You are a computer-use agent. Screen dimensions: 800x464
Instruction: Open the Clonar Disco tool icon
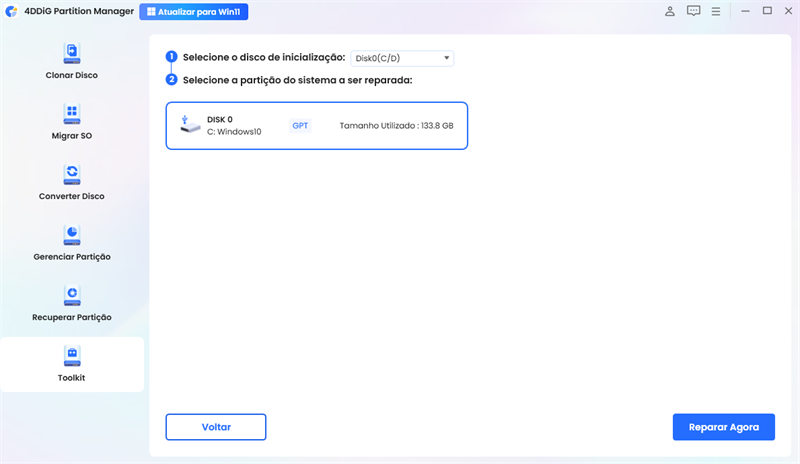(72, 53)
